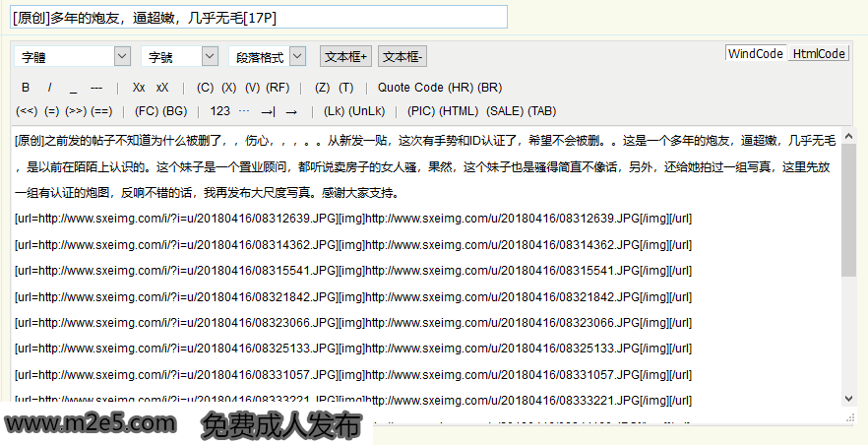Enlarge the editor with 文本框+ button
The height and width of the screenshot is (445, 868).
[x=346, y=56]
